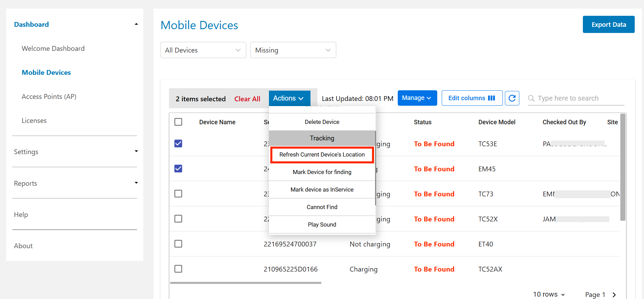Open the All Devices dropdown
The image size is (644, 299).
click(203, 50)
